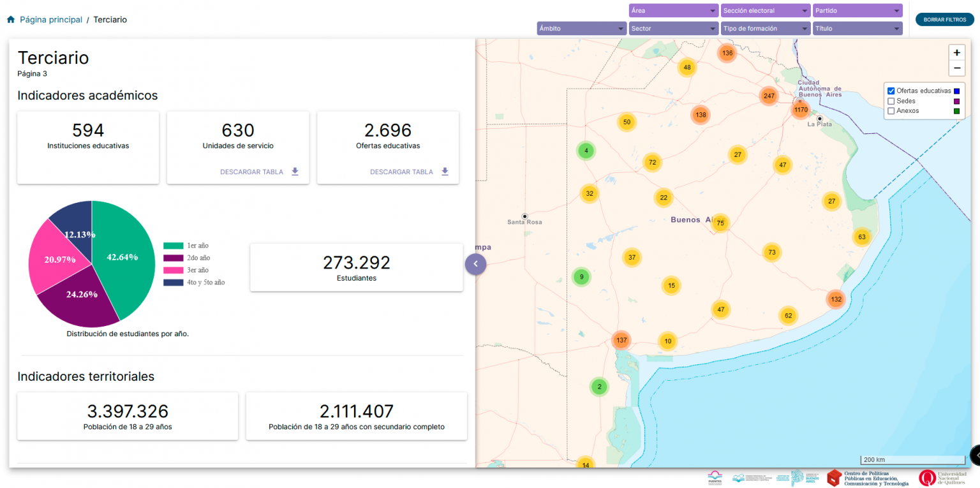Select the Terciario breadcrumb item
The height and width of the screenshot is (488, 980).
pos(110,20)
